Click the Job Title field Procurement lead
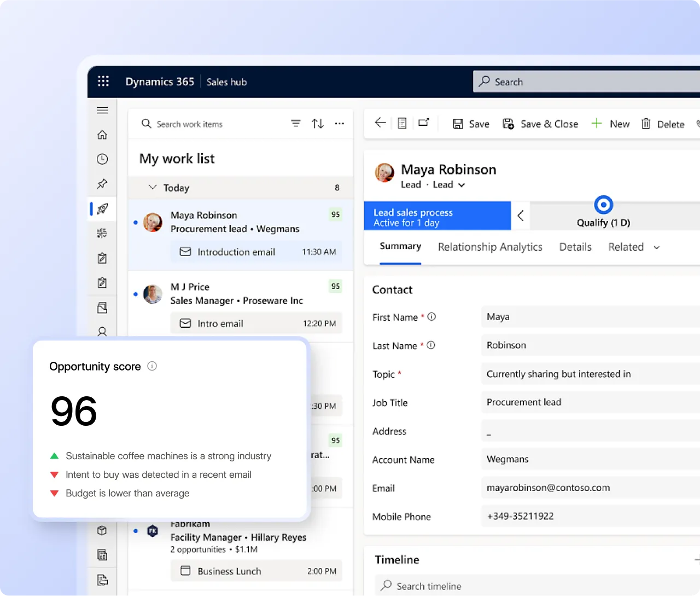 (x=591, y=402)
